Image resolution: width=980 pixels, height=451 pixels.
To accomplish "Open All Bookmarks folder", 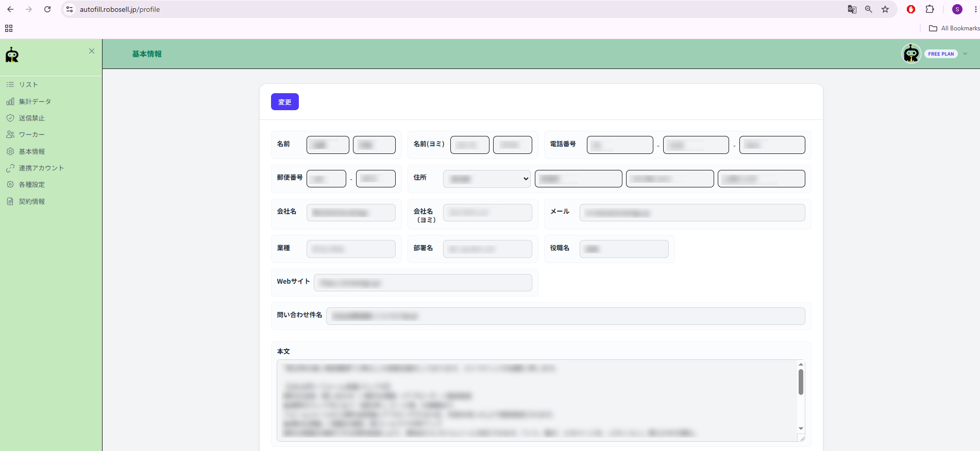I will (954, 28).
